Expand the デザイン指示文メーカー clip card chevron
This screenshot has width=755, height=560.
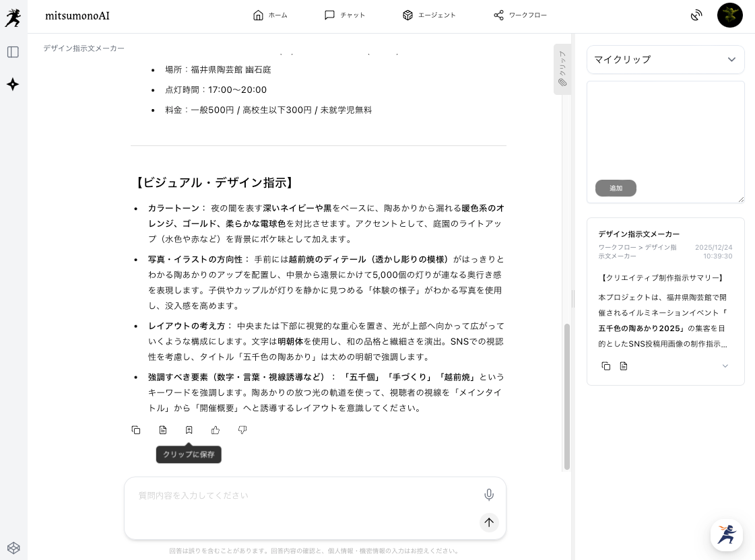725,366
